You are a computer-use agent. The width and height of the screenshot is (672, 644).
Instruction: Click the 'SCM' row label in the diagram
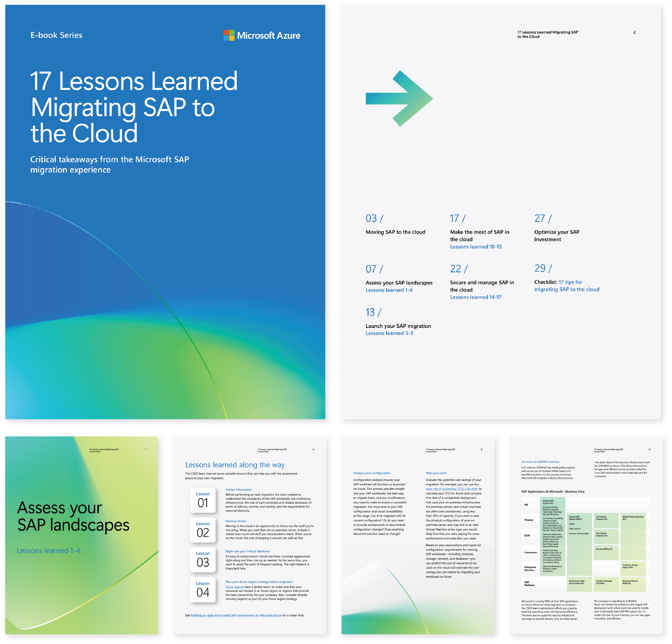tap(527, 535)
